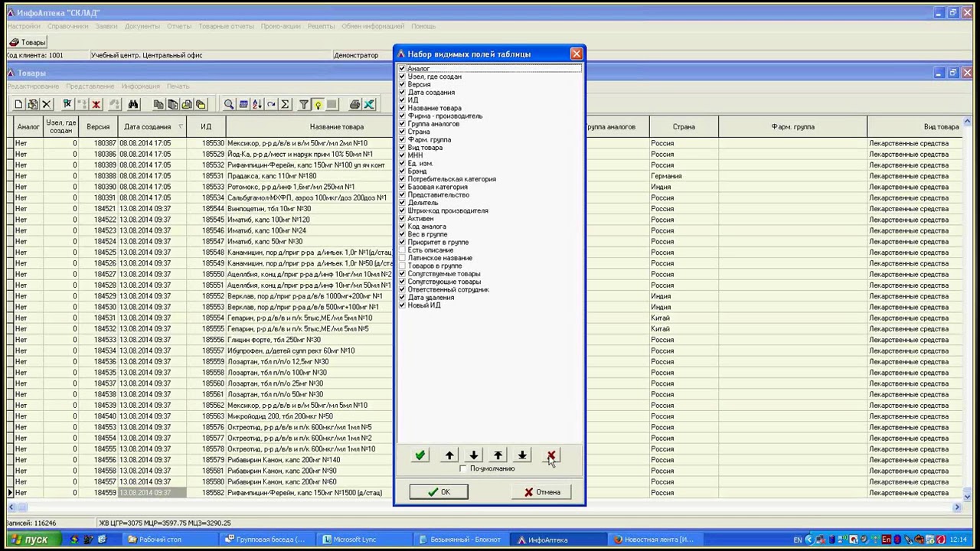980x551 pixels.
Task: Click the copy documents toolbar icon
Action: tap(158, 104)
